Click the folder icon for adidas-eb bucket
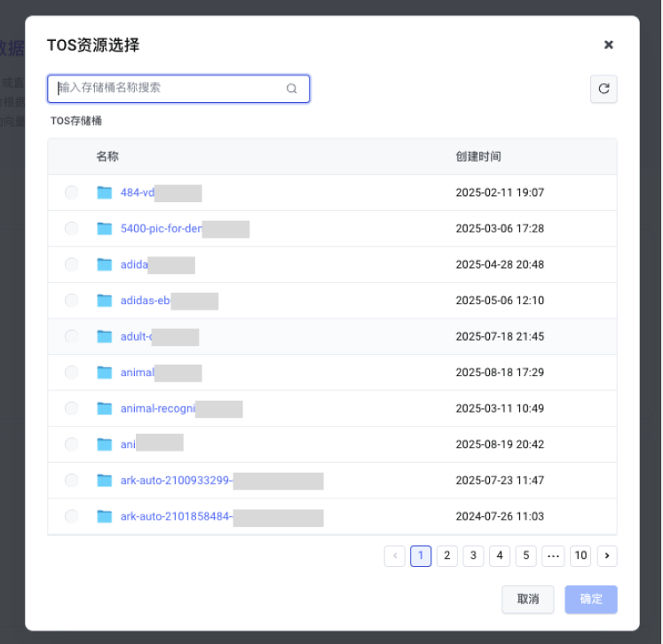The image size is (663, 644). (105, 301)
